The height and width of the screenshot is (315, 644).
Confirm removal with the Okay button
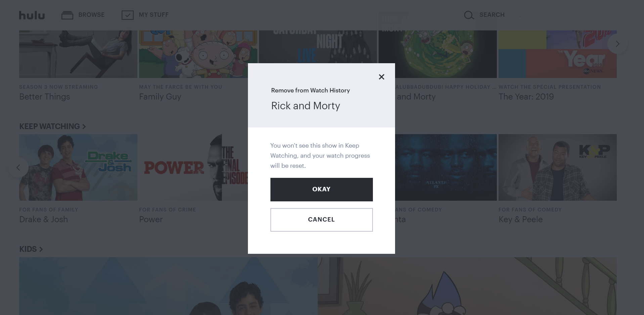click(321, 189)
